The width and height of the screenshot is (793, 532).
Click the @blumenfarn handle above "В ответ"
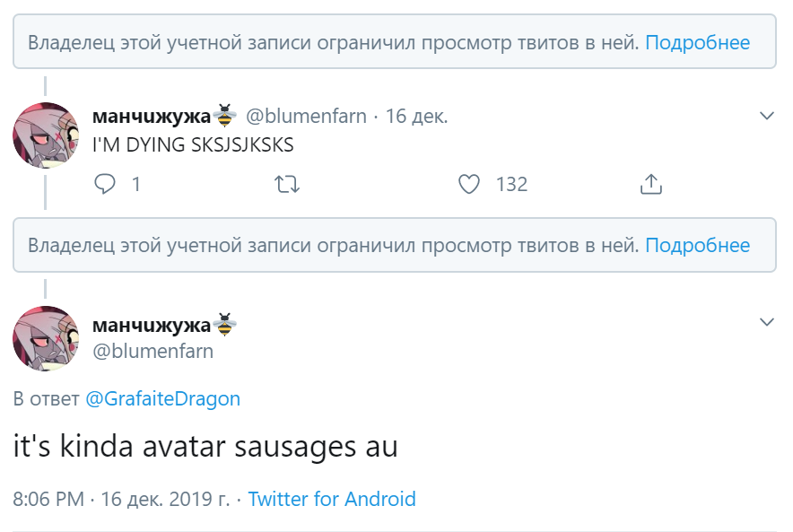click(x=152, y=351)
